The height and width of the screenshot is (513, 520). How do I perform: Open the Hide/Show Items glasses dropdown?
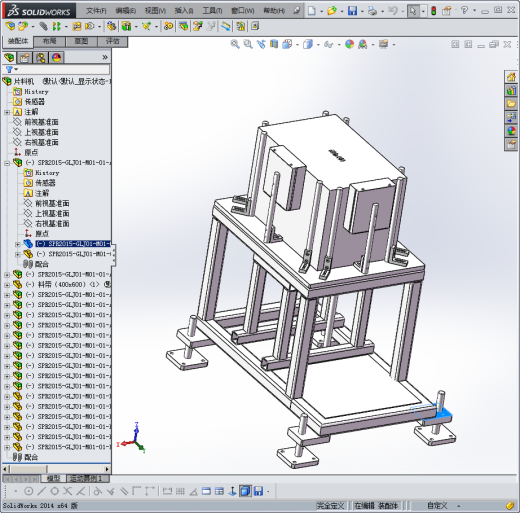coord(339,45)
